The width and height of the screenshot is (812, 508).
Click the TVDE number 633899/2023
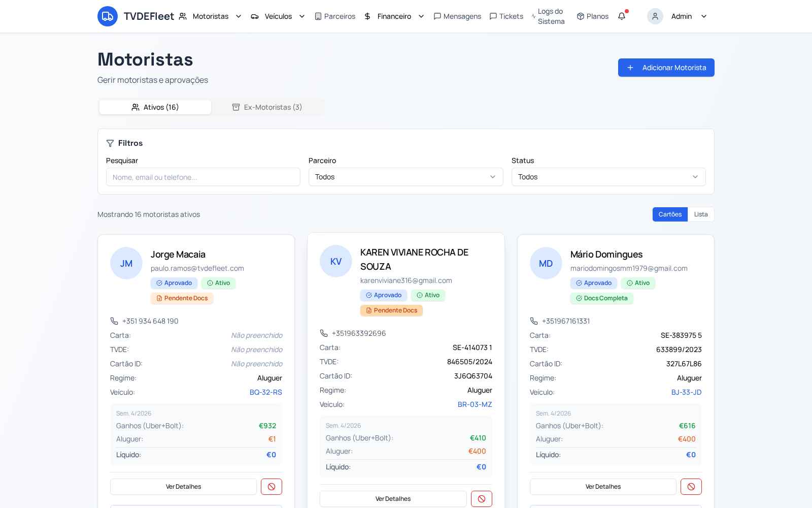tap(679, 350)
